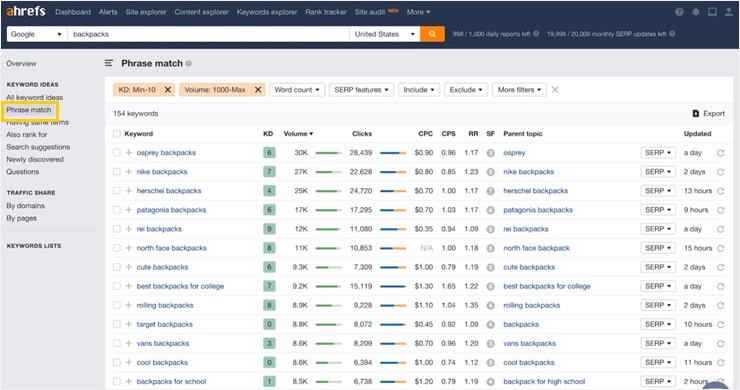Open Keywords explorer in top navigation

(x=267, y=12)
